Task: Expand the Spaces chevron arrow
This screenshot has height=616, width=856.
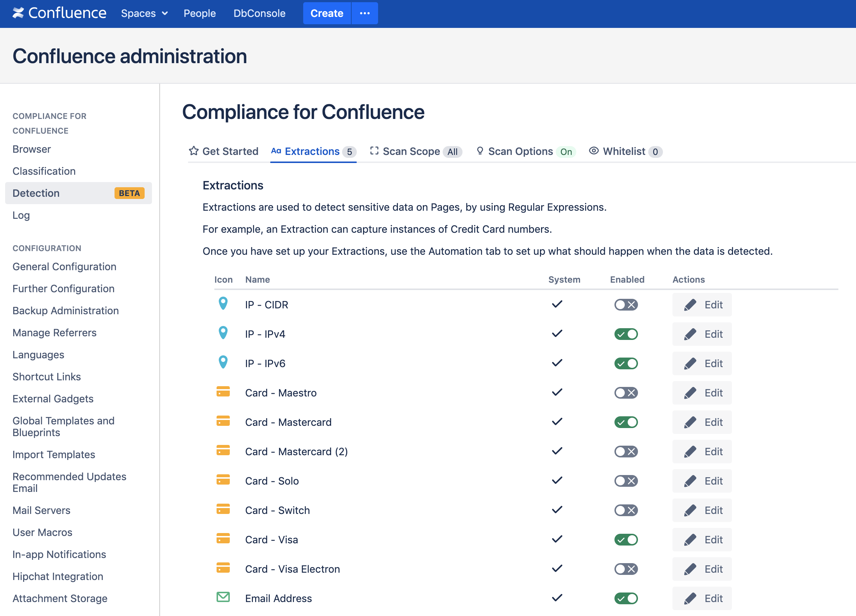Action: [x=165, y=13]
